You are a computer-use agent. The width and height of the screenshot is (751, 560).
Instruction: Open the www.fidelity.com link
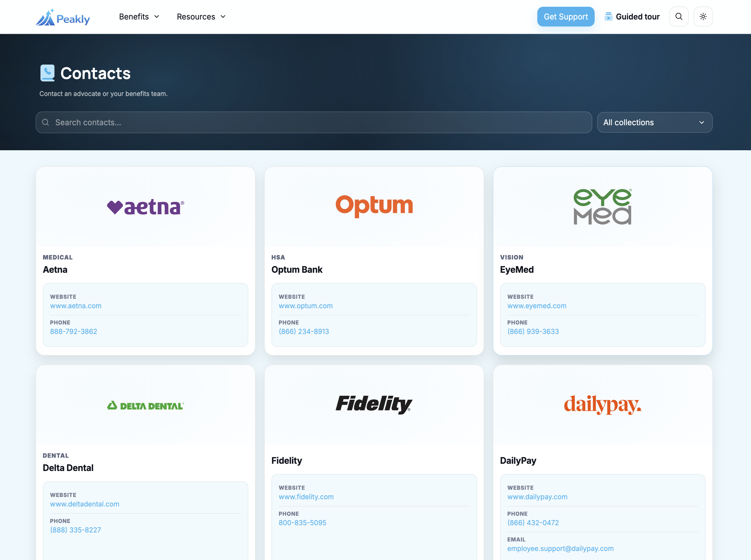coord(306,496)
